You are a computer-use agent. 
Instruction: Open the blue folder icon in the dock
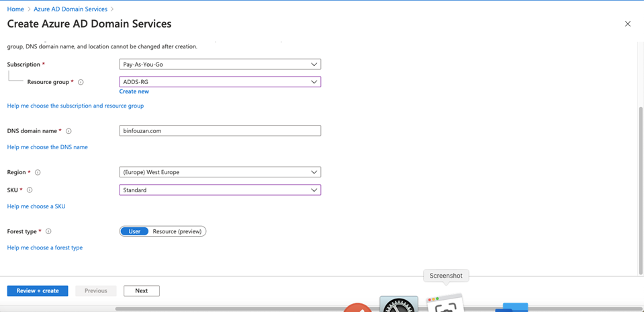click(511, 307)
